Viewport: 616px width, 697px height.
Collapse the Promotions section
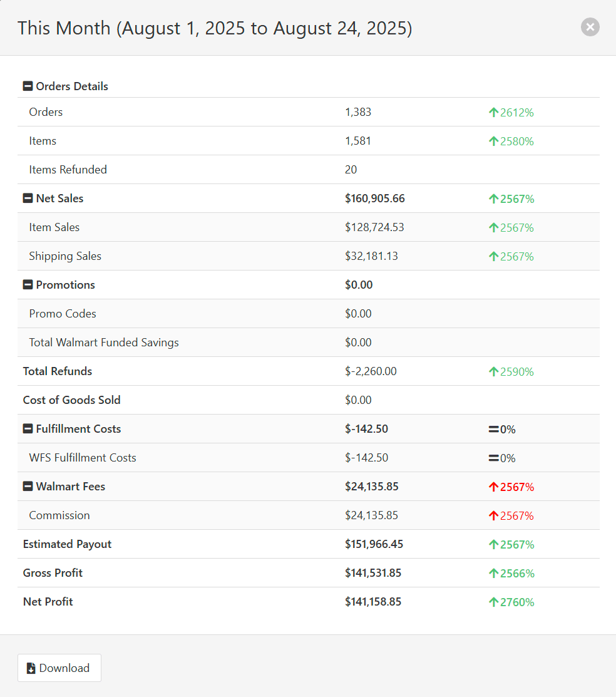coord(27,284)
